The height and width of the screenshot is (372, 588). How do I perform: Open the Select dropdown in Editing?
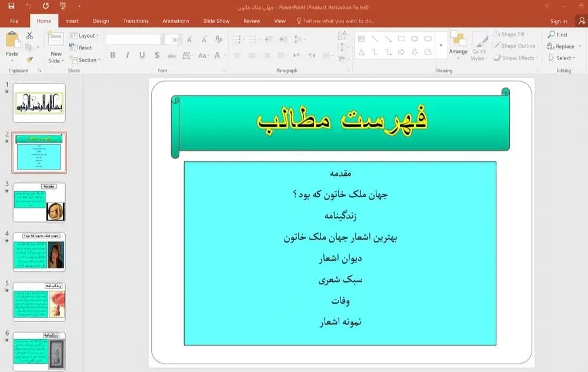pyautogui.click(x=562, y=58)
